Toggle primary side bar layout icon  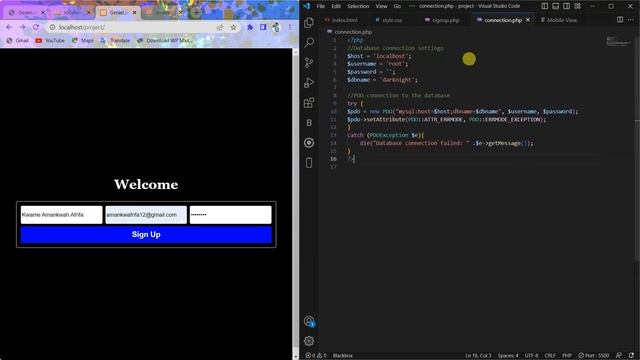click(x=544, y=6)
